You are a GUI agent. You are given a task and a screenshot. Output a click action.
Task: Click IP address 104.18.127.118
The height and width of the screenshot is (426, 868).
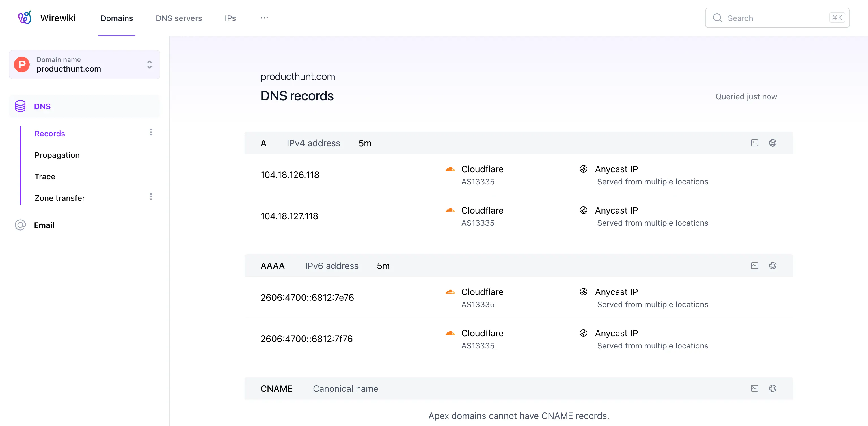[x=289, y=216]
